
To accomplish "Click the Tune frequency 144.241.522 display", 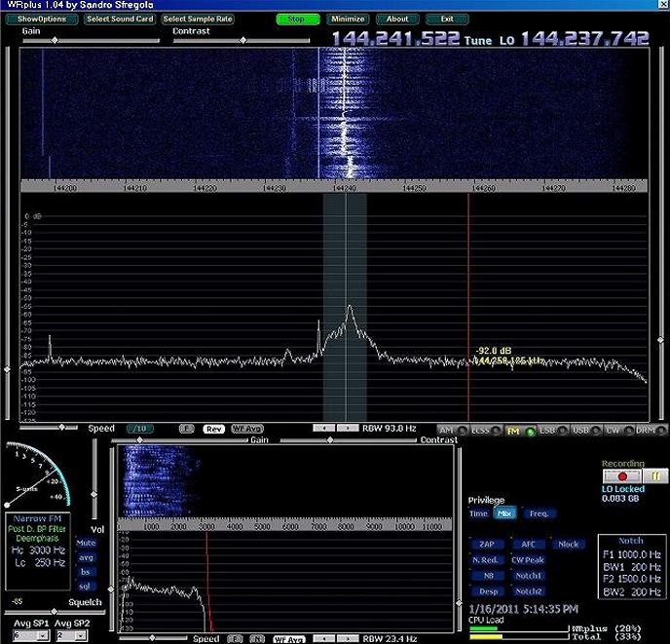I will pos(396,39).
